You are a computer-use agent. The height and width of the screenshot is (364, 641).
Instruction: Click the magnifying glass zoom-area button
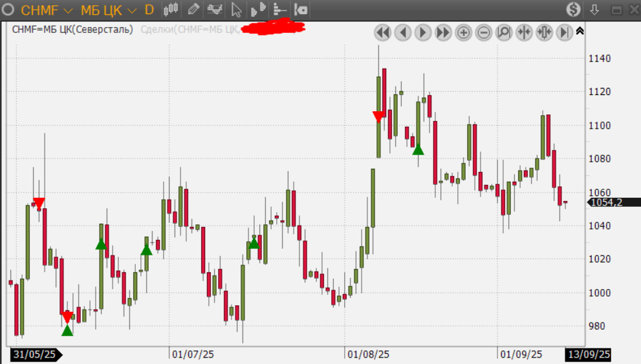point(504,32)
